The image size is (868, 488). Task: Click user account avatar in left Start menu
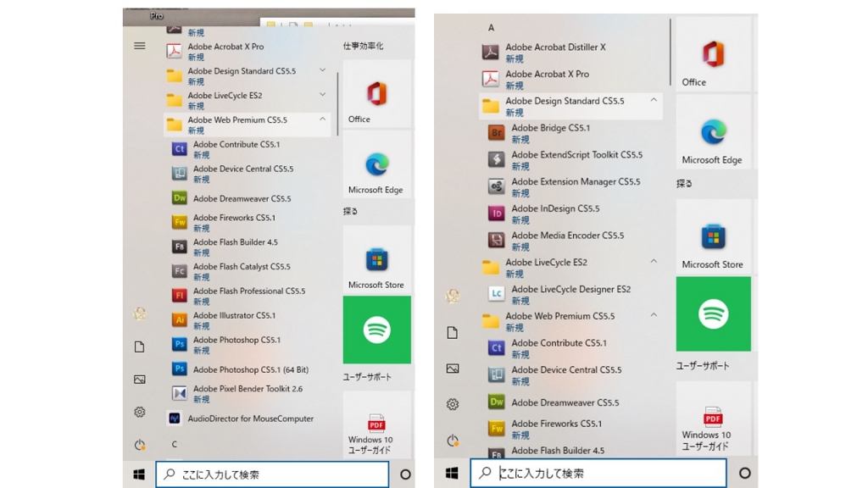click(140, 313)
